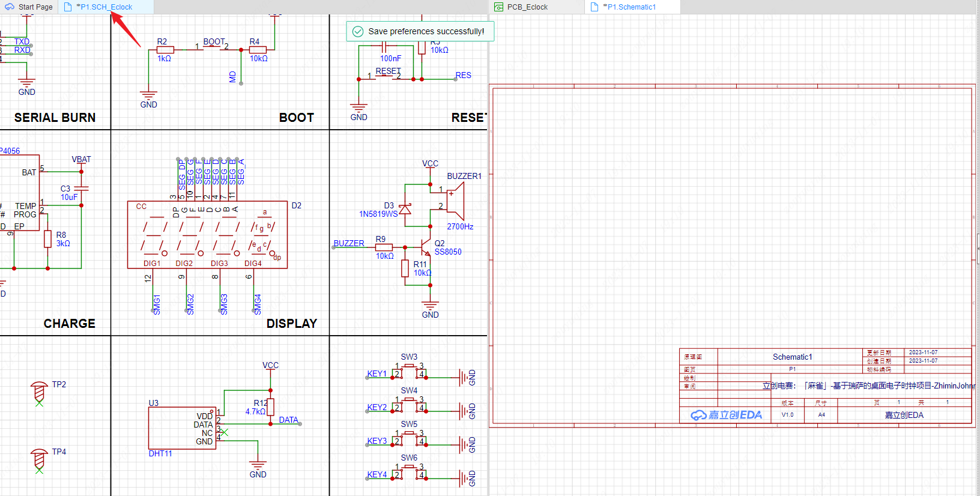Image resolution: width=980 pixels, height=496 pixels.
Task: Click the PCB_Eclock tab board icon
Action: pyautogui.click(x=498, y=7)
